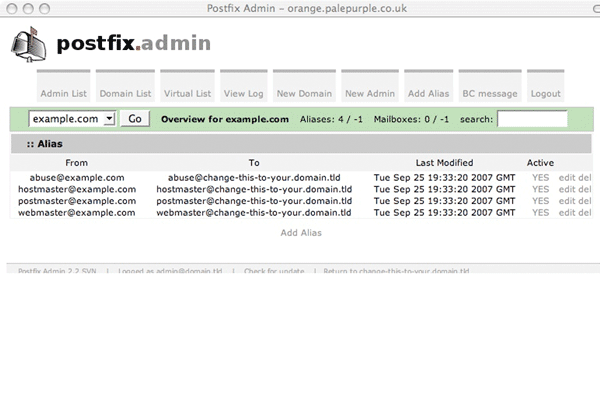Open the Admin List tab

pos(64,93)
